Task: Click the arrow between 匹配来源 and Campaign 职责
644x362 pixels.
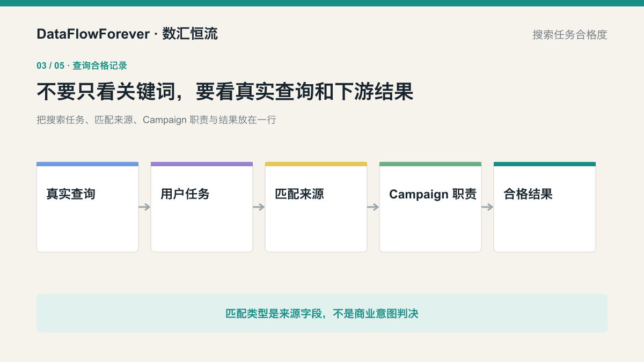Action: click(373, 207)
